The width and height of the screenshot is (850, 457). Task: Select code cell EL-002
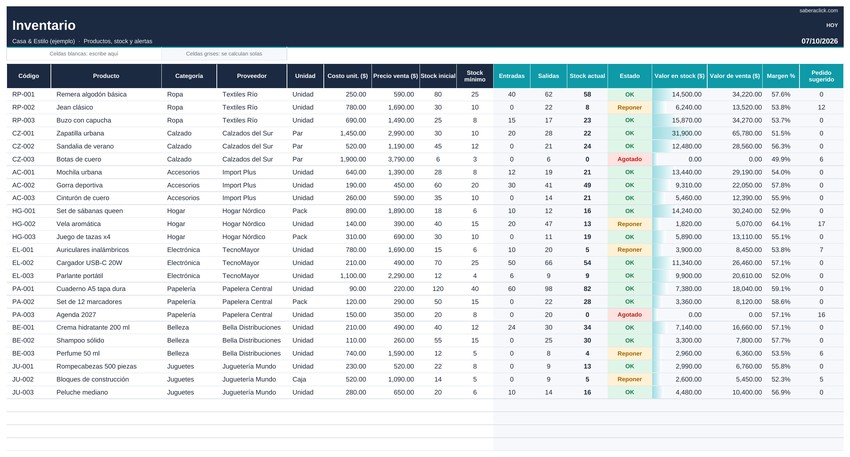(x=23, y=263)
